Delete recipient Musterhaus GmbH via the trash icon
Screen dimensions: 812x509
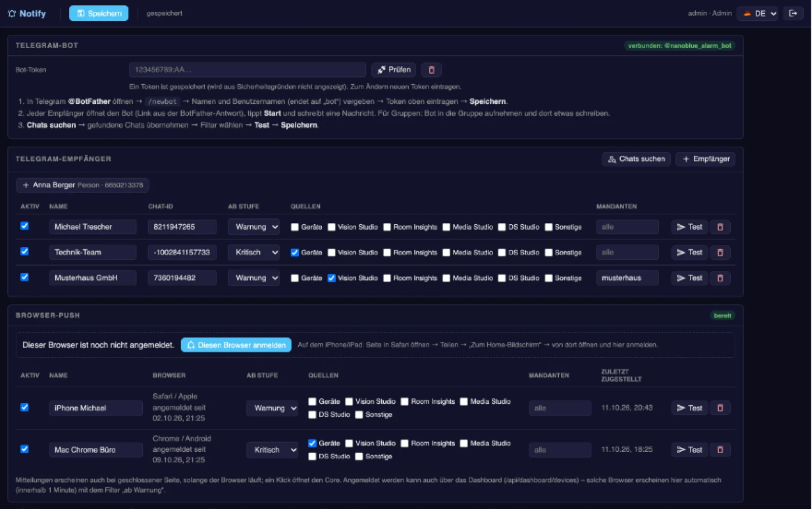pyautogui.click(x=720, y=278)
